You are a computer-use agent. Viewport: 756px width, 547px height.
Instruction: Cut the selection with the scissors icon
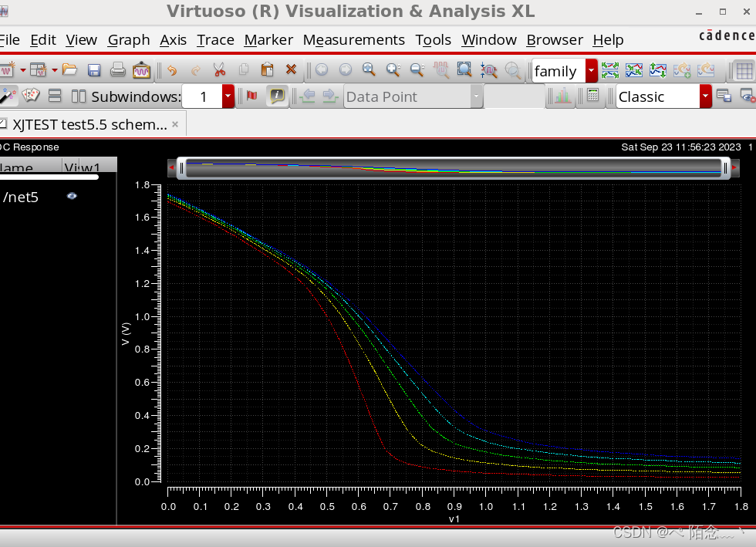click(x=220, y=70)
